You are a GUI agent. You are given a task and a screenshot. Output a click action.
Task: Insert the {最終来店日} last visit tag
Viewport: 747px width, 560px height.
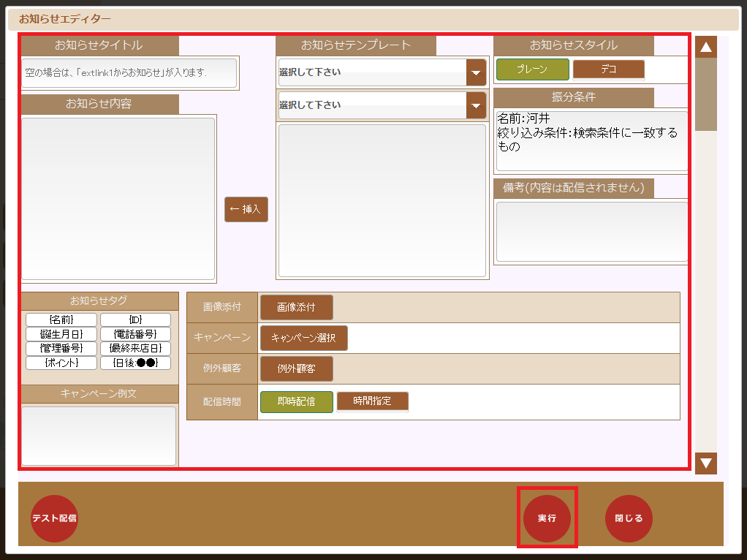pyautogui.click(x=135, y=349)
